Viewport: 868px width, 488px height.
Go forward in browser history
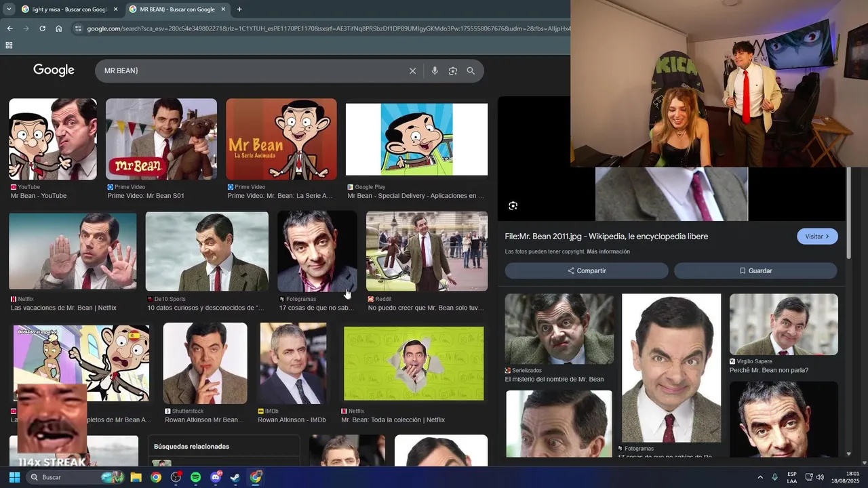(x=26, y=28)
